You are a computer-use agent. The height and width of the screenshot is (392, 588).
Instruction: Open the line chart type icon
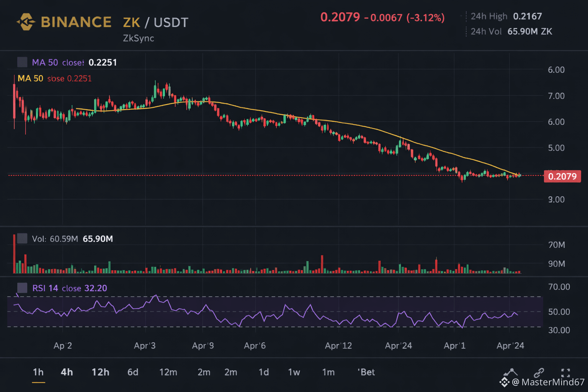click(510, 372)
